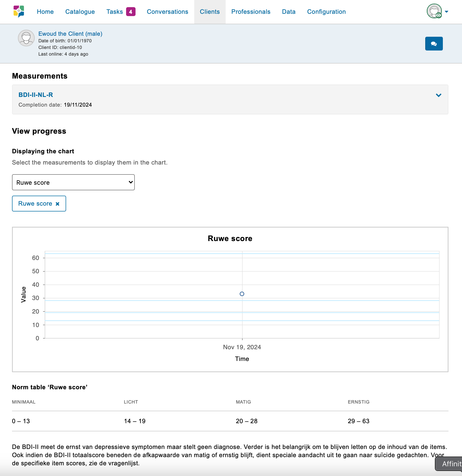Click the Ruwe score chart title

pyautogui.click(x=230, y=239)
